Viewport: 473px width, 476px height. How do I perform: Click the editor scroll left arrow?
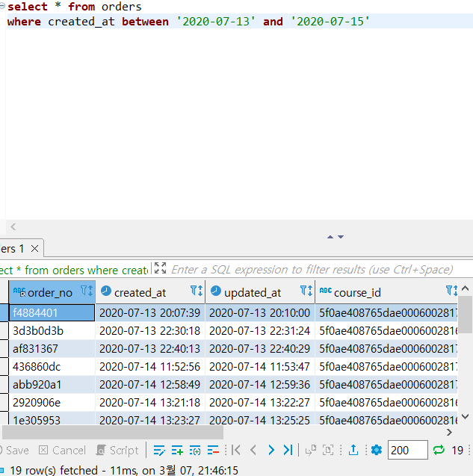coord(13,226)
